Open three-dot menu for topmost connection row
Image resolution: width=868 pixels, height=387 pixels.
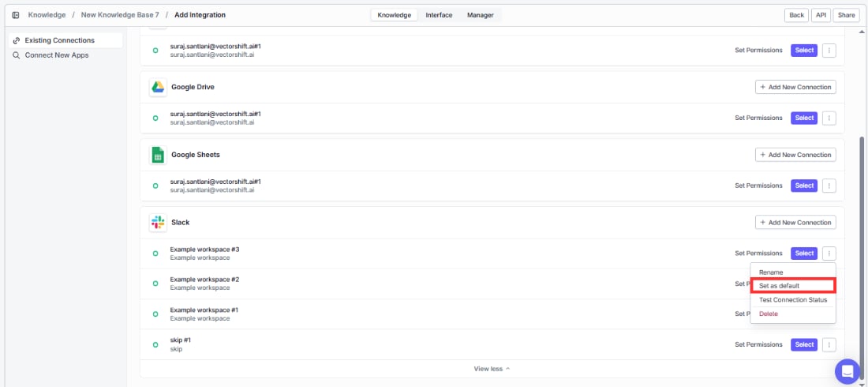[x=829, y=51]
